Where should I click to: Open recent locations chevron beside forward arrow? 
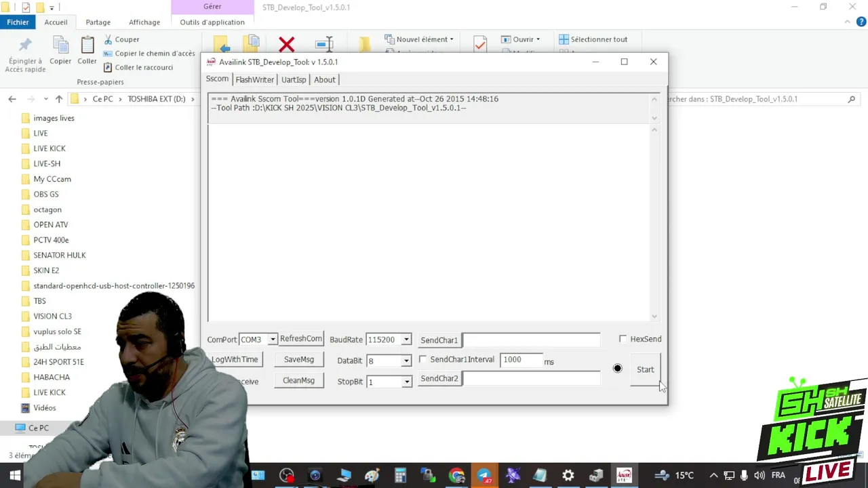pyautogui.click(x=45, y=99)
